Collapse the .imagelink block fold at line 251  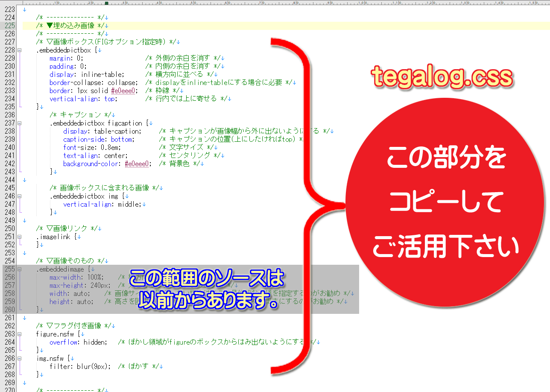point(20,237)
